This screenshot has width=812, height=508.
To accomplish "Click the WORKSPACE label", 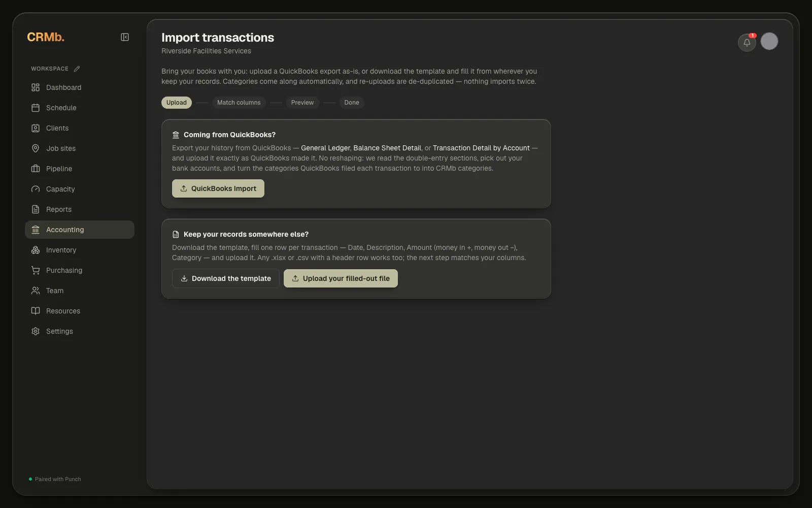I will click(x=50, y=69).
